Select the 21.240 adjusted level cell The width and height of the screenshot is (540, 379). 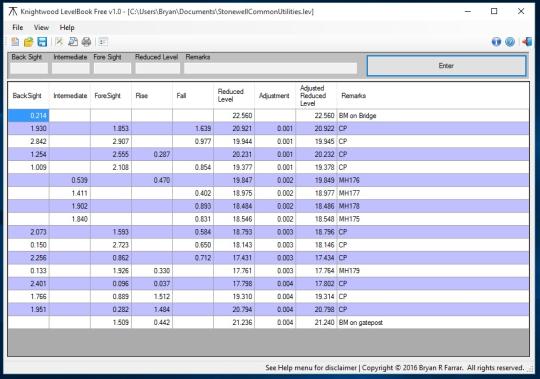pos(316,322)
